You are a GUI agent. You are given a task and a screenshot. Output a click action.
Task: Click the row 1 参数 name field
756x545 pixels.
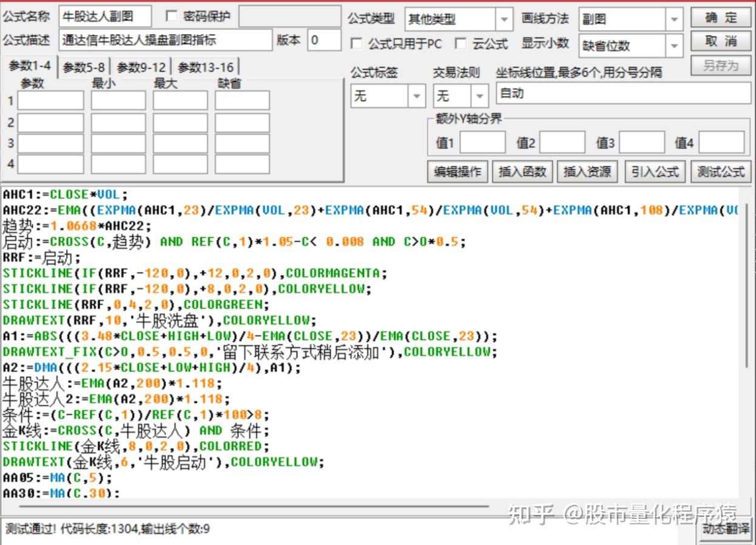coord(50,101)
